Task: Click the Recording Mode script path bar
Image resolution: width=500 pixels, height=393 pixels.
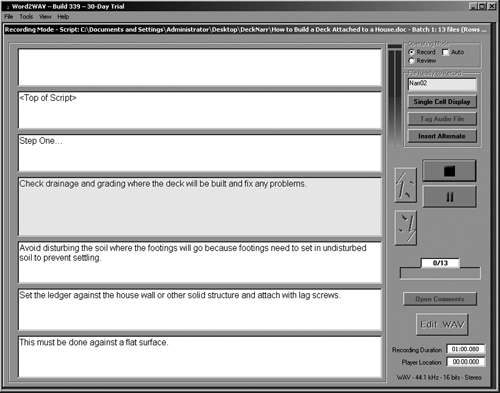Action: (x=246, y=30)
